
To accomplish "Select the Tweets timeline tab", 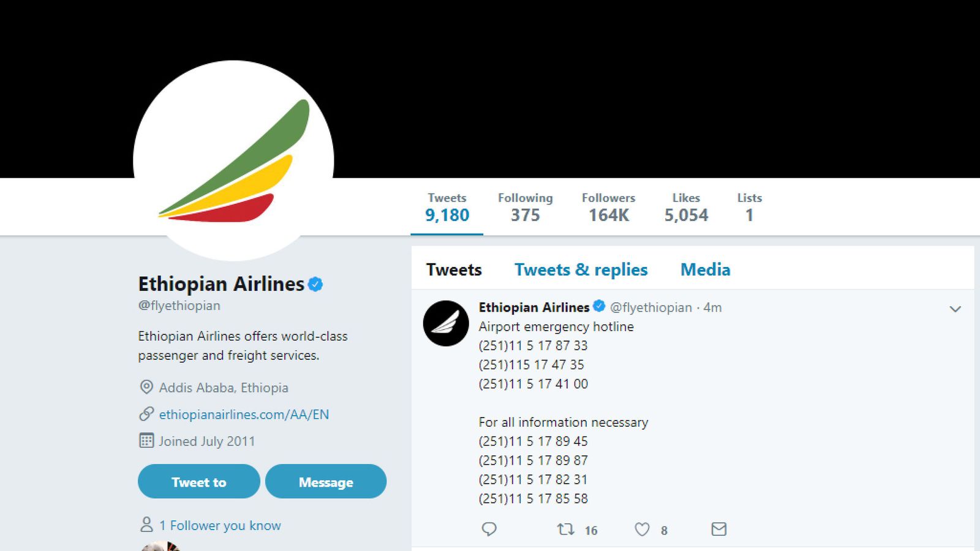I will point(454,269).
